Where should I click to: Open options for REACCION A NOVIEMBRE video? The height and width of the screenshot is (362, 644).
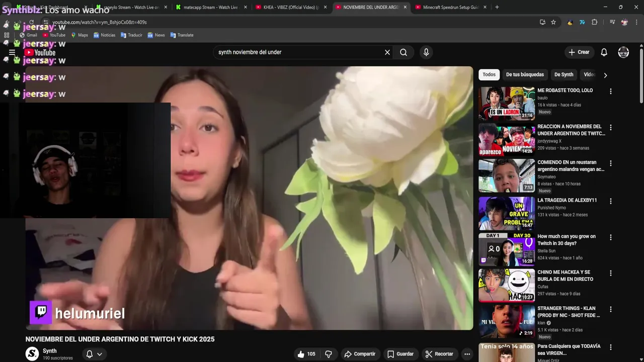coord(610,128)
